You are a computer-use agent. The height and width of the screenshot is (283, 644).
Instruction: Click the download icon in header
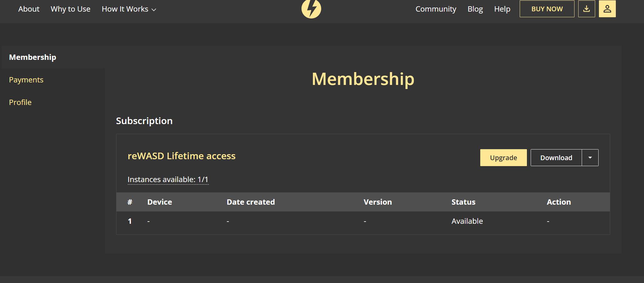click(x=586, y=9)
